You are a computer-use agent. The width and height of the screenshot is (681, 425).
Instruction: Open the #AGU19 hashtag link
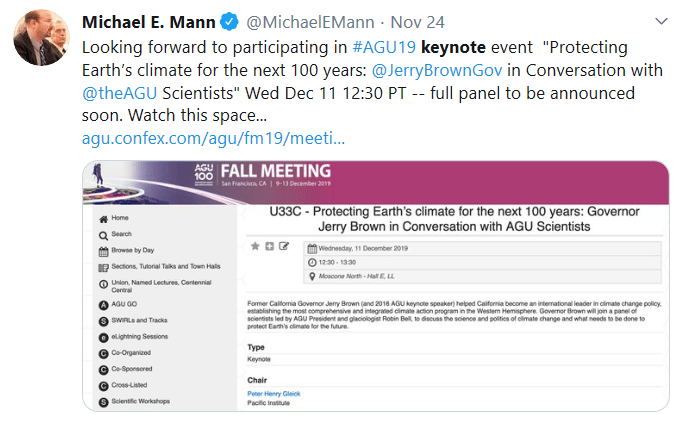382,47
